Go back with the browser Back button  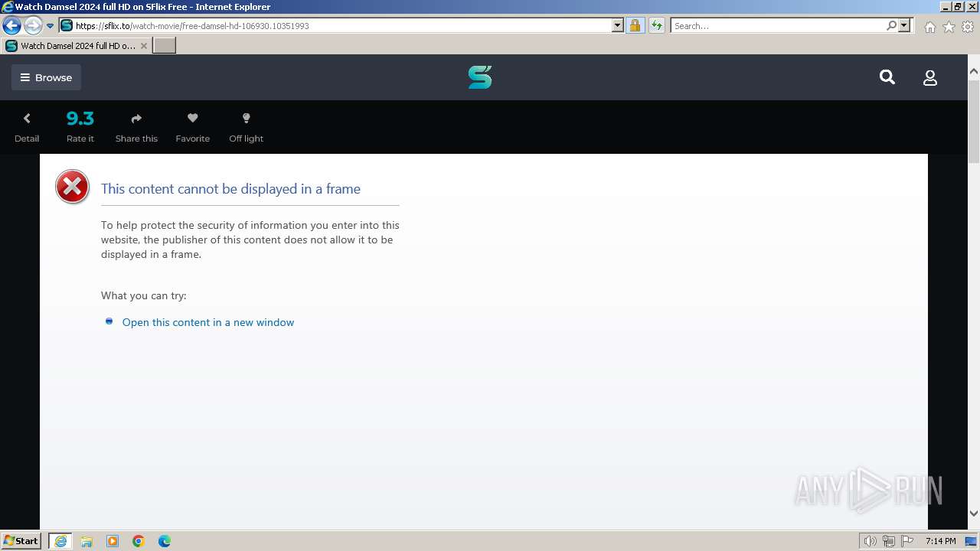tap(11, 25)
